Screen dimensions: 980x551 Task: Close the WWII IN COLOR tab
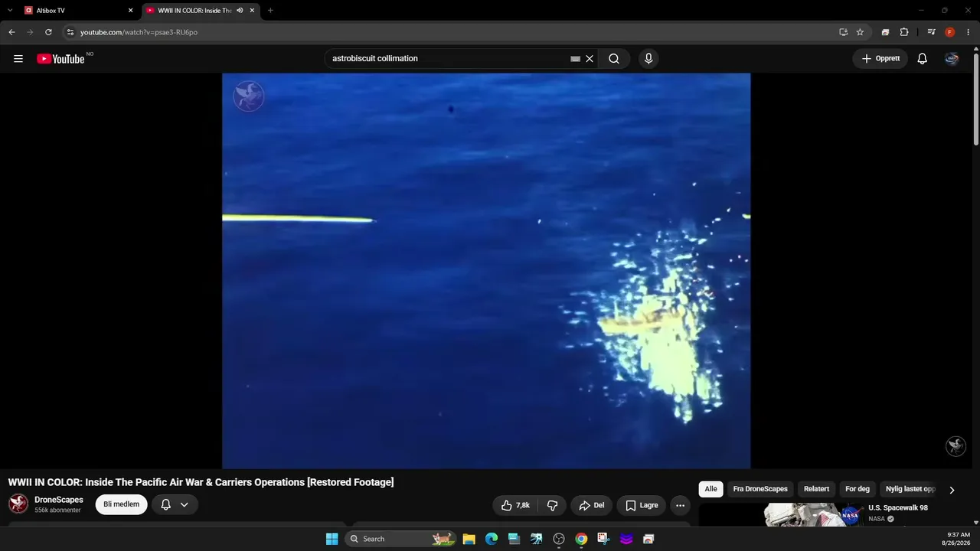252,11
